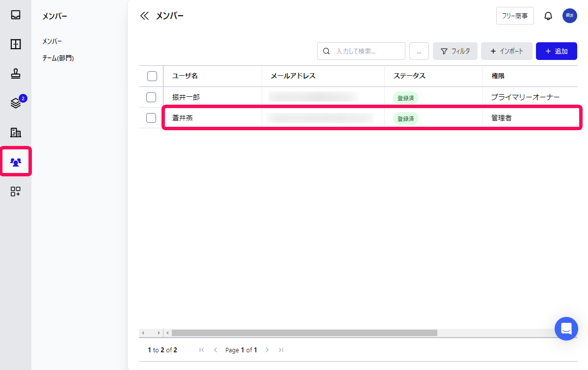The image size is (588, 370).
Task: Open the フィルタ filter button
Action: pos(455,51)
